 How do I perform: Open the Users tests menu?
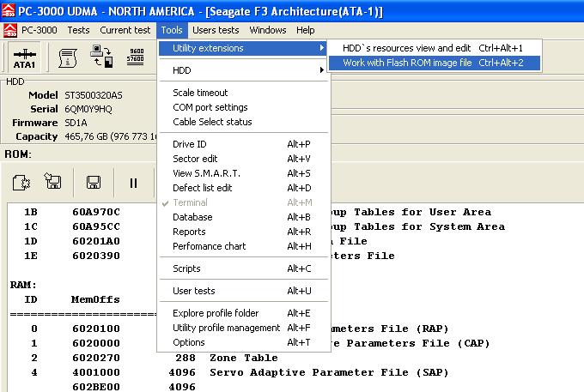[216, 30]
